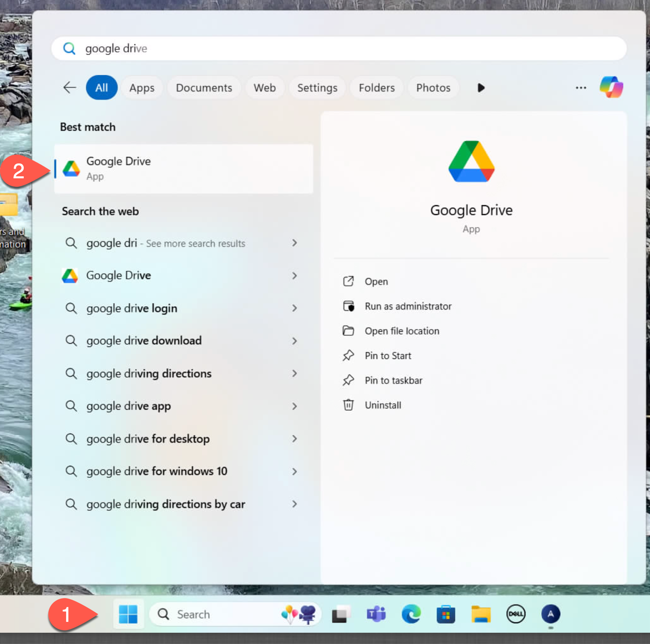Choose Run as administrator
650x644 pixels.
(408, 306)
